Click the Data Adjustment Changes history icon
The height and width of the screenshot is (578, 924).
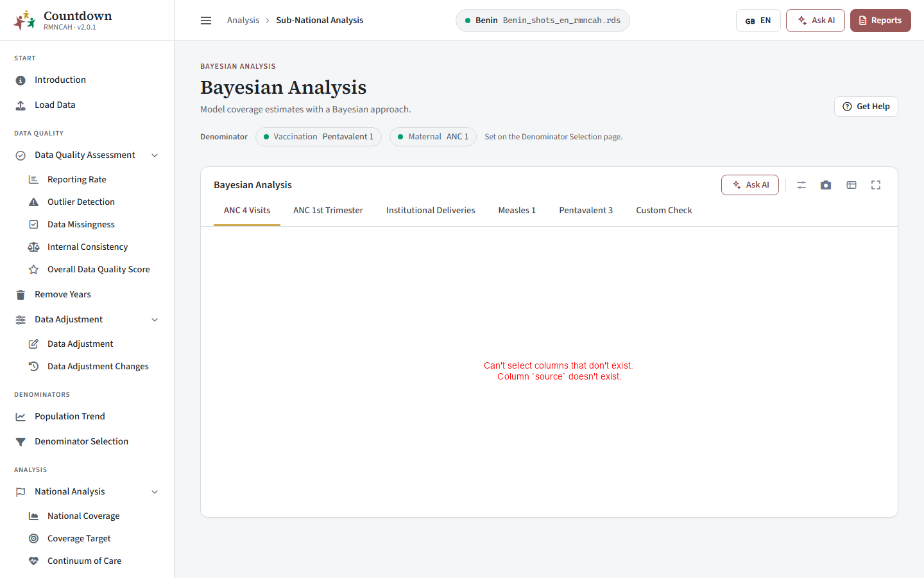tap(33, 367)
